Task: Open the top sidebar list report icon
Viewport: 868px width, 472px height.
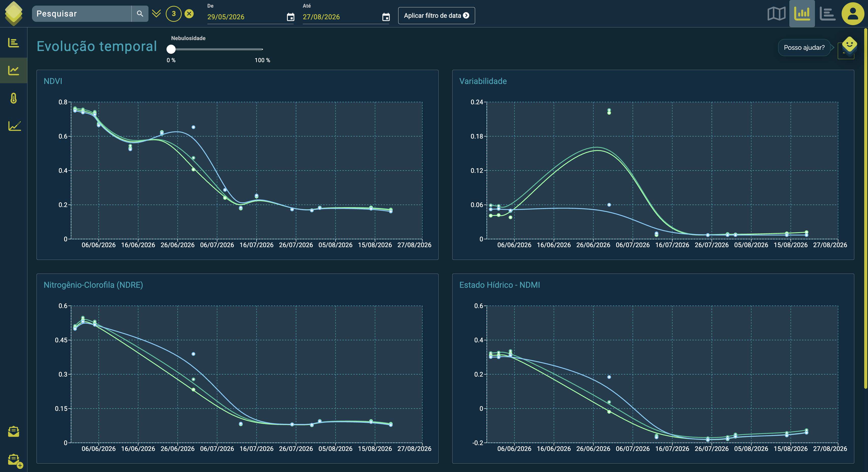Action: point(13,43)
